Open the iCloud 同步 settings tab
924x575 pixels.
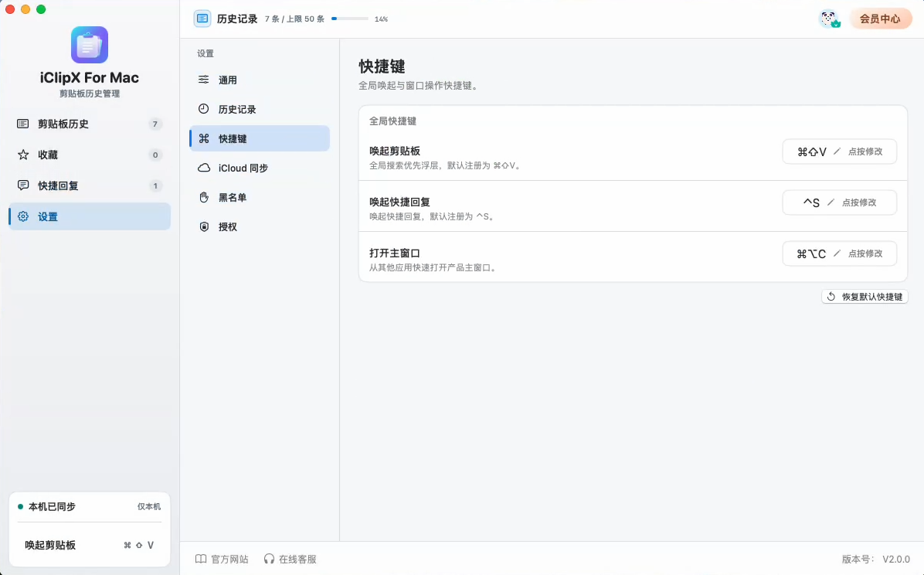260,168
